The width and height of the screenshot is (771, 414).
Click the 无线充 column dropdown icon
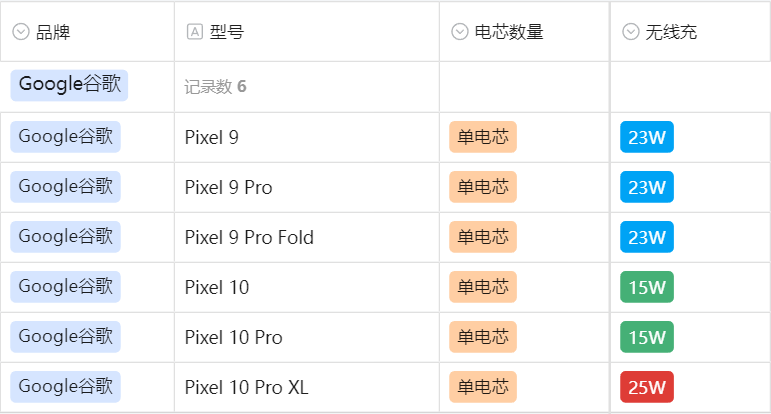631,32
